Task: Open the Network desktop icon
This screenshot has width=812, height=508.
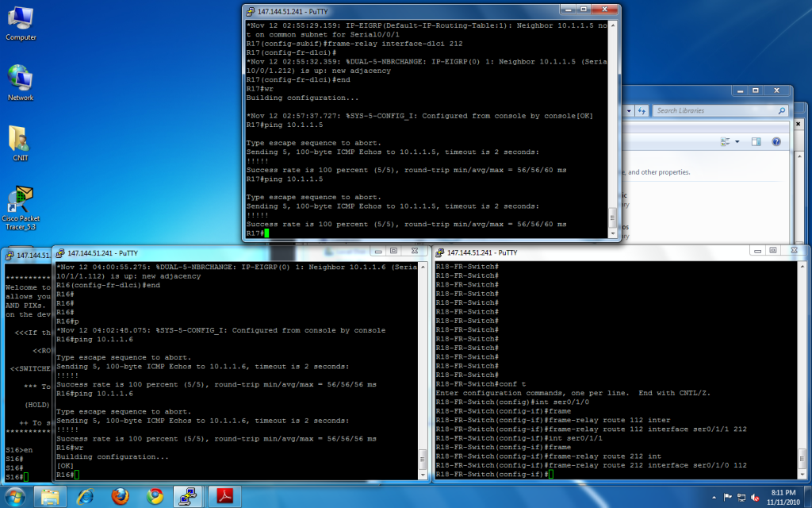Action: pyautogui.click(x=21, y=80)
